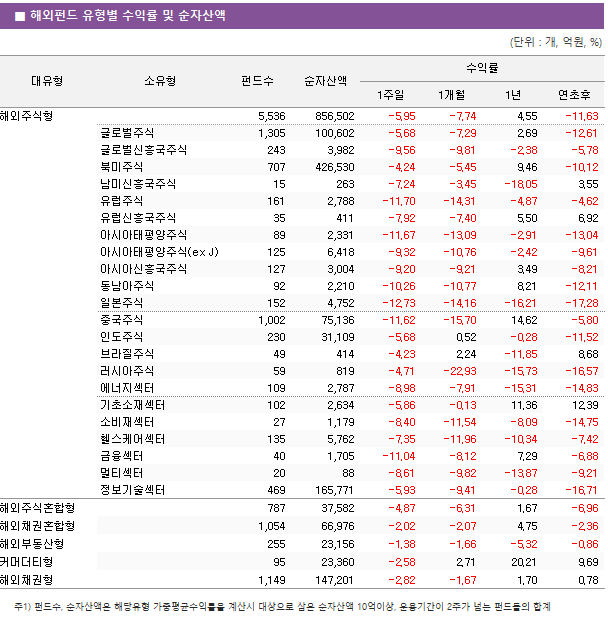Image resolution: width=608 pixels, height=617 pixels.
Task: Select the 동남아주식 row label
Action: tap(127, 286)
